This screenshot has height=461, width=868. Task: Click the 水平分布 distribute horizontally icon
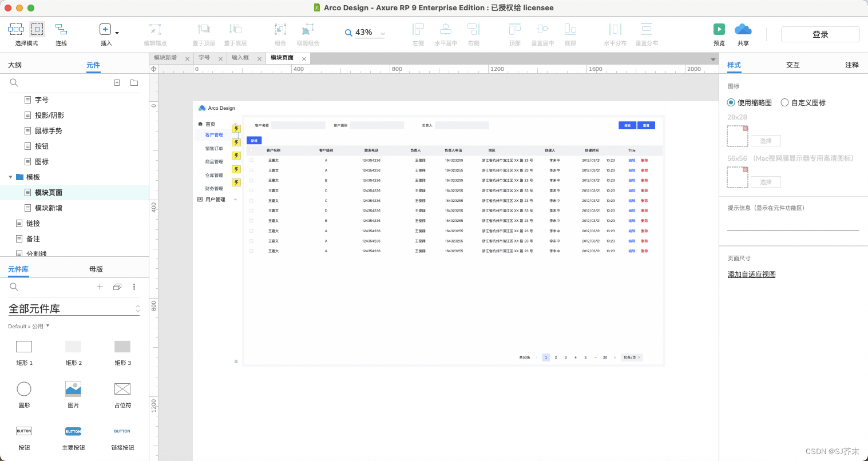tap(615, 29)
